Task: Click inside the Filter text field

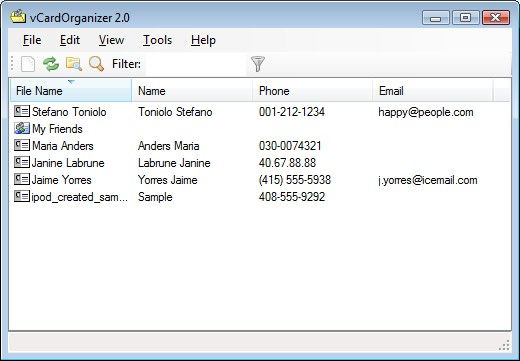Action: 196,64
